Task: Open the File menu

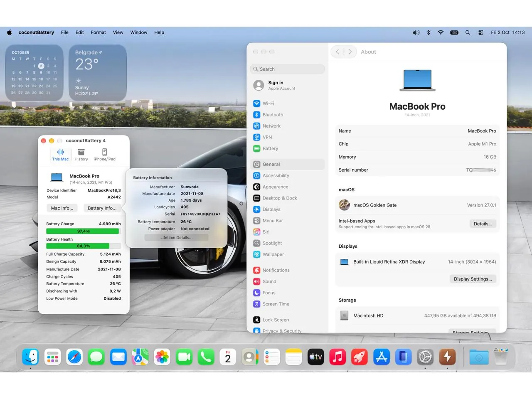Action: tap(65, 32)
